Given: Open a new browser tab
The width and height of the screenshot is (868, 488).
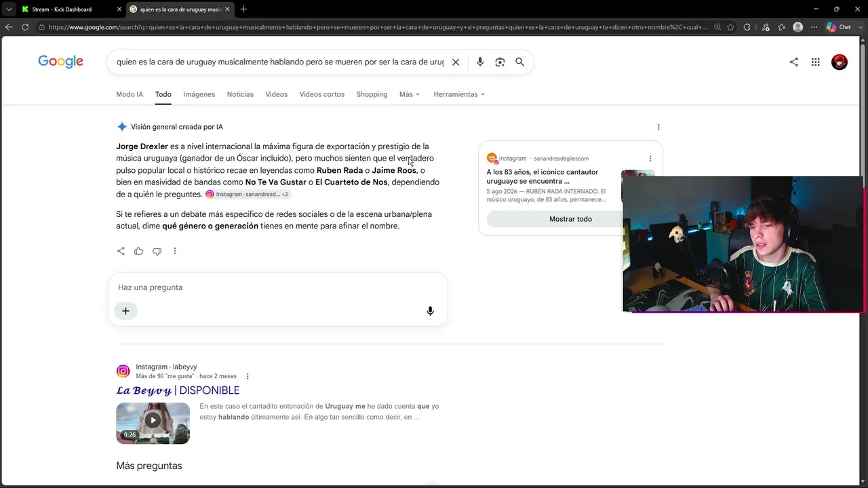Looking at the screenshot, I should point(243,9).
